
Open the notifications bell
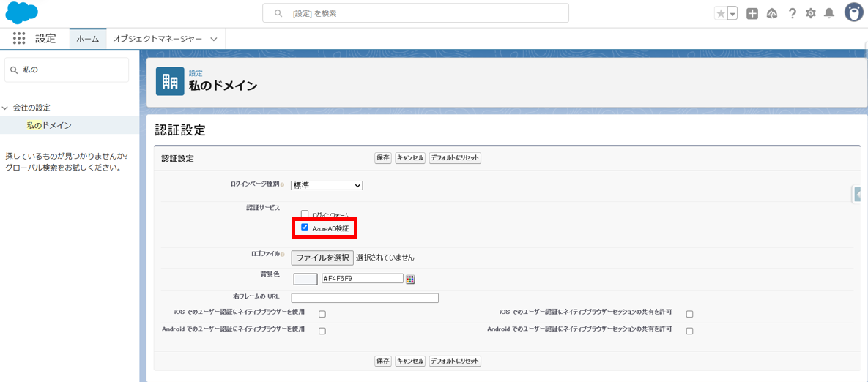829,14
